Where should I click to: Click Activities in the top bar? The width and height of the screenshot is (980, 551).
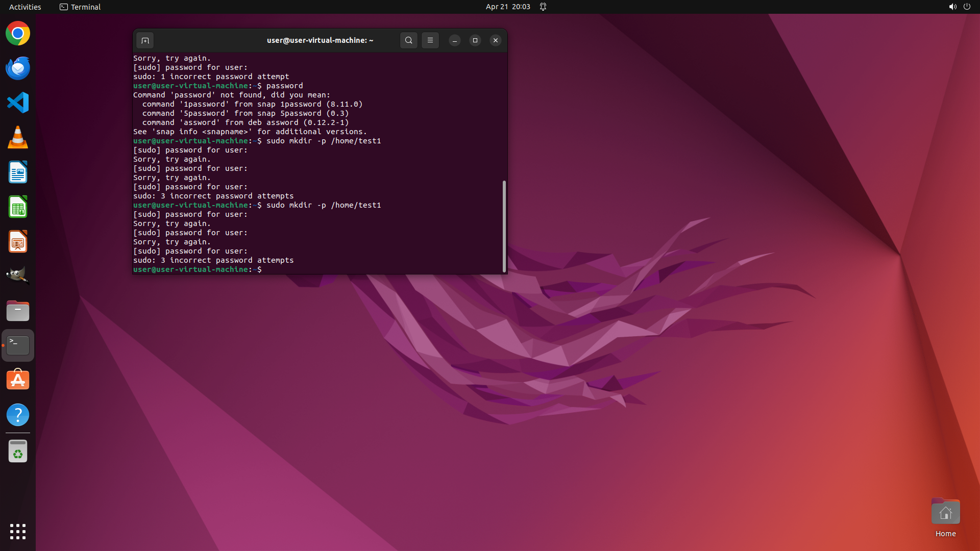click(x=25, y=7)
